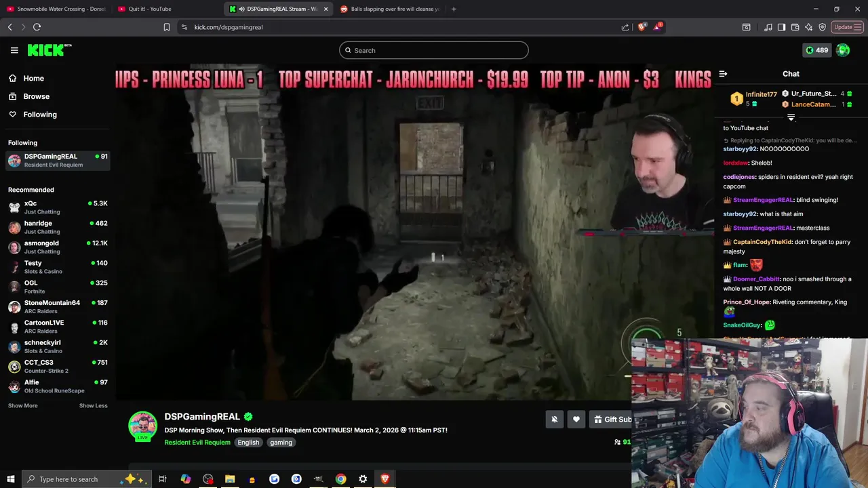Click chat username codiejones
868x488 pixels.
(x=739, y=177)
